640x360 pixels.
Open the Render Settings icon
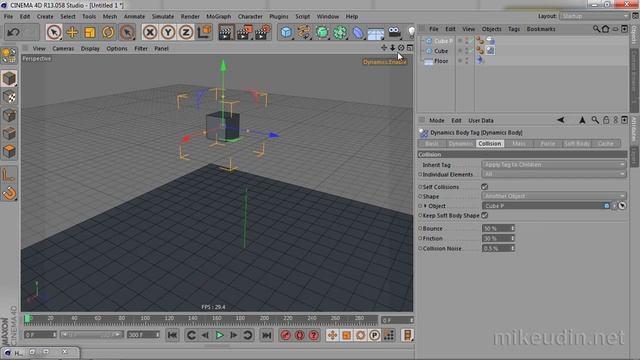pos(263,32)
